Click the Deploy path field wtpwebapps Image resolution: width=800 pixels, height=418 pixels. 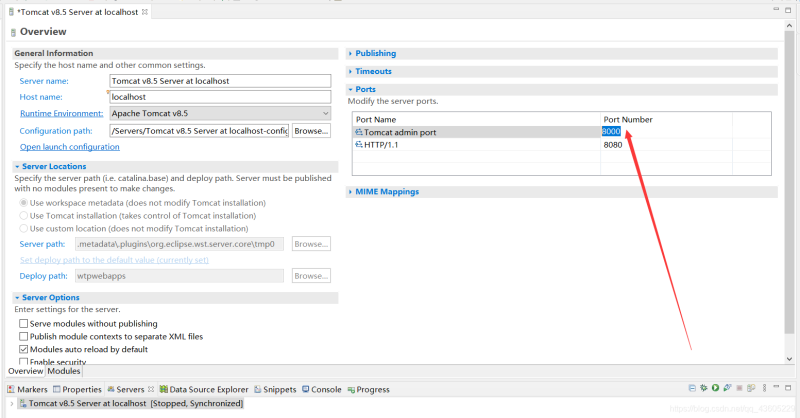coord(179,276)
